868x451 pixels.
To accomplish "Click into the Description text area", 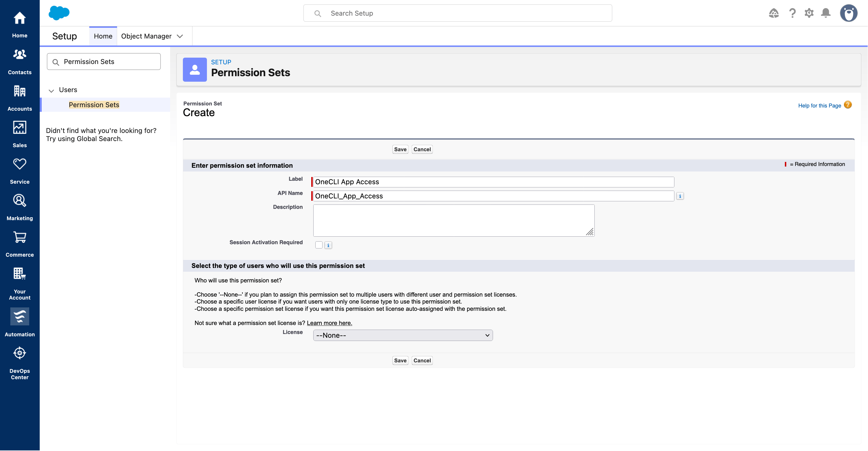I will pos(454,221).
